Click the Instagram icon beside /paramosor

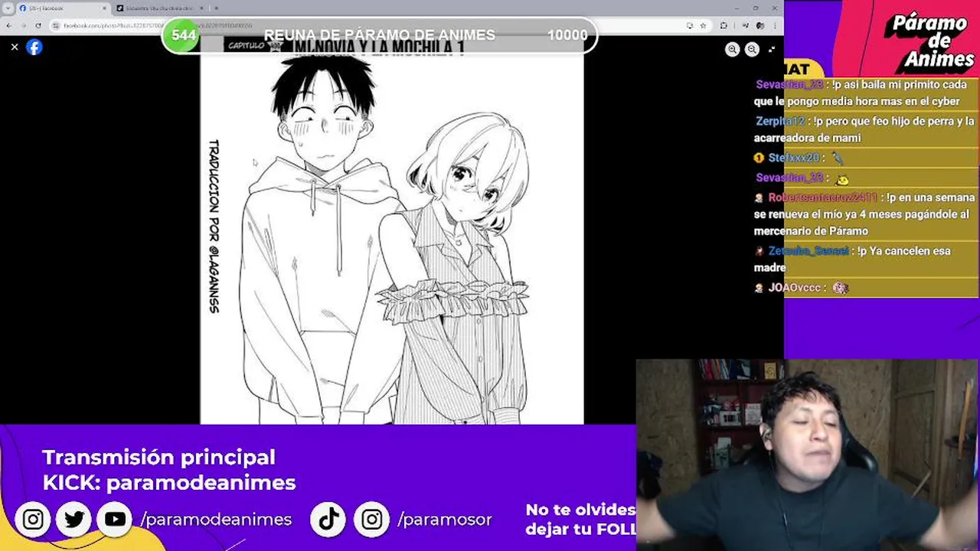372,520
